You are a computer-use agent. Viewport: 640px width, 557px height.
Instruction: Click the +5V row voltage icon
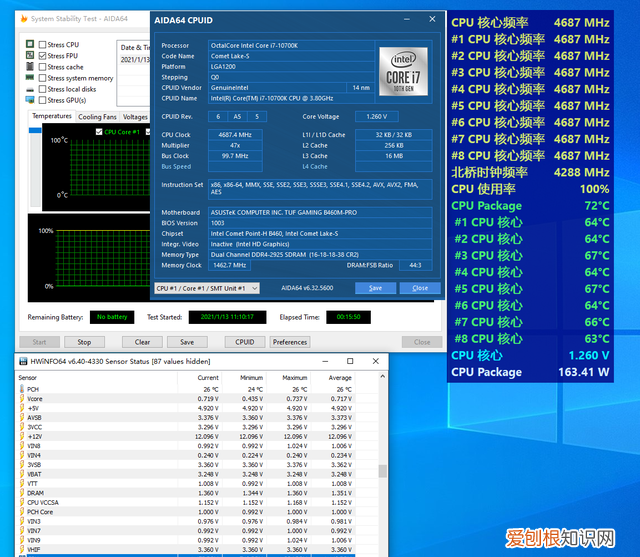[22, 408]
